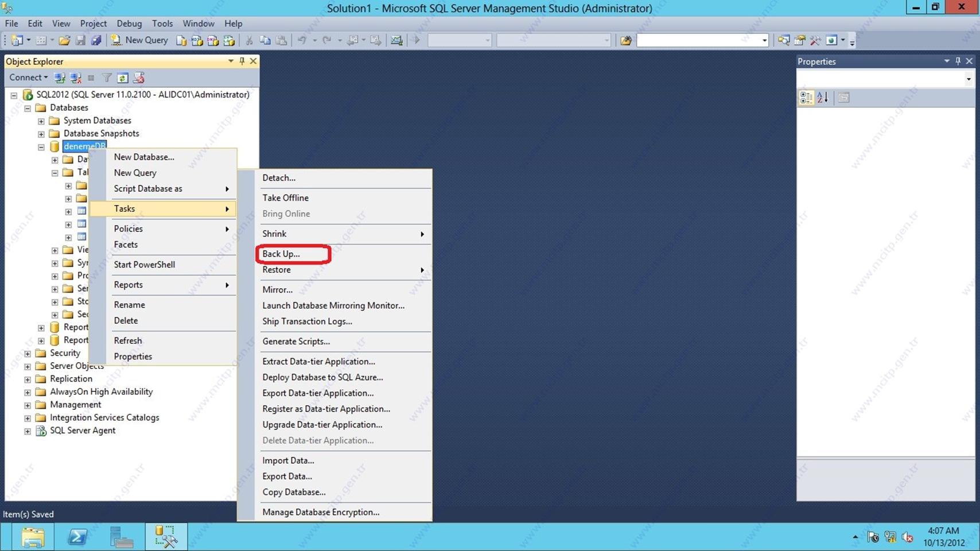
Task: Click the Save floppy disk icon
Action: tap(80, 40)
